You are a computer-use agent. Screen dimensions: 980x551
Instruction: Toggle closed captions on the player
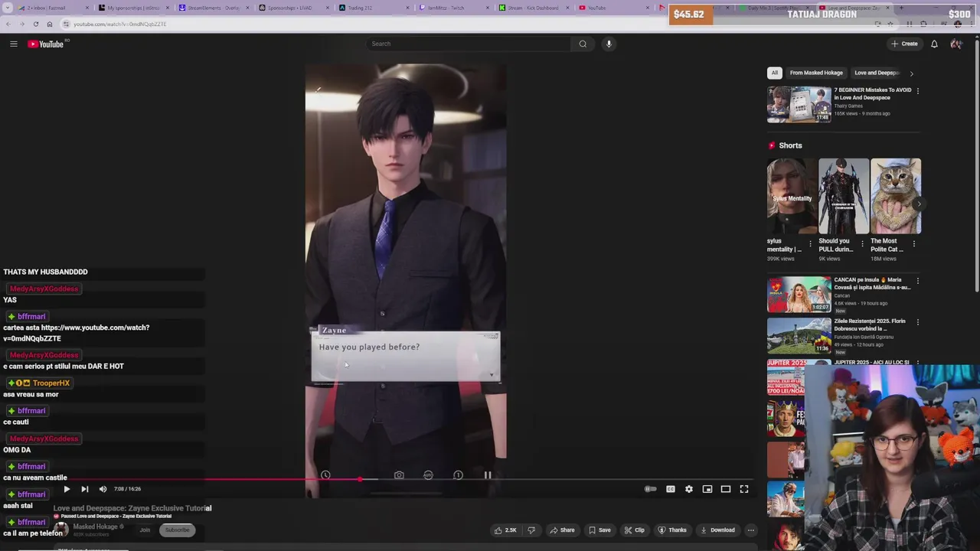(x=671, y=489)
